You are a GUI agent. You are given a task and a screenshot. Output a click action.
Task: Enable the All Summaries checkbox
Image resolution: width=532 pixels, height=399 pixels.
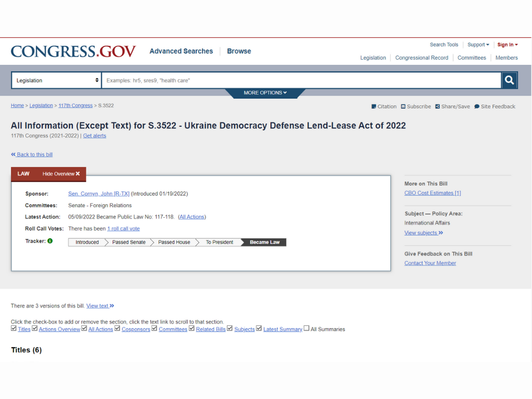click(307, 328)
